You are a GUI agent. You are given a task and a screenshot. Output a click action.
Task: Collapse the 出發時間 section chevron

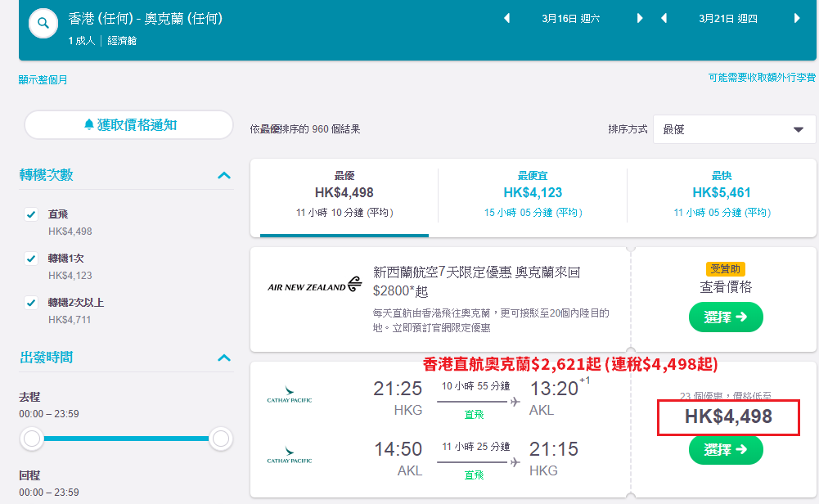coord(224,358)
